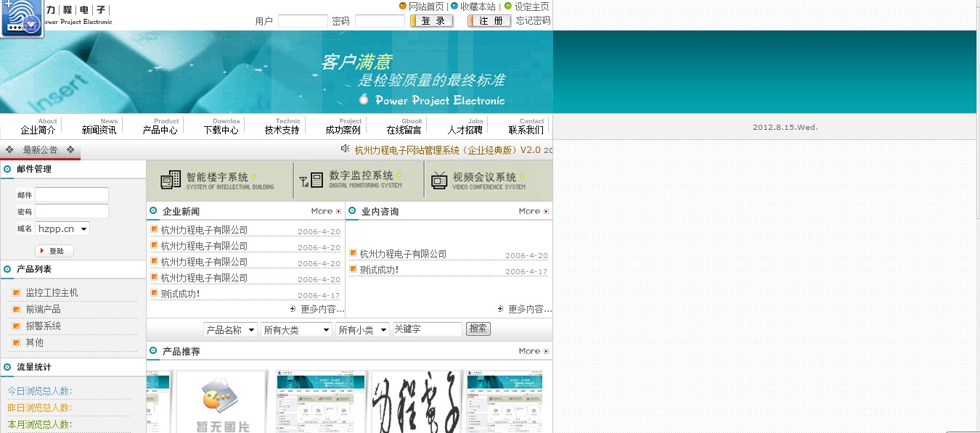
Task: Open 技术支持 Technic menu item
Action: pos(282,126)
